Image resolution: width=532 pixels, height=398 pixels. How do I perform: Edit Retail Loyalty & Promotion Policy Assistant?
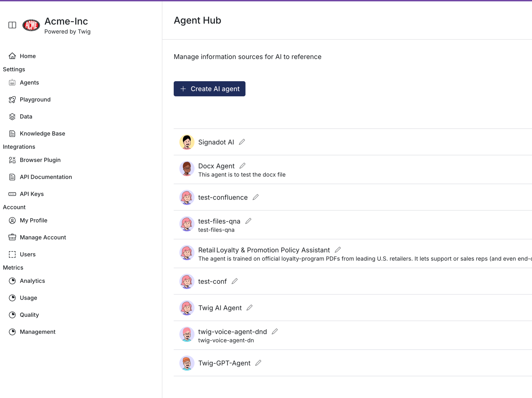(x=337, y=250)
